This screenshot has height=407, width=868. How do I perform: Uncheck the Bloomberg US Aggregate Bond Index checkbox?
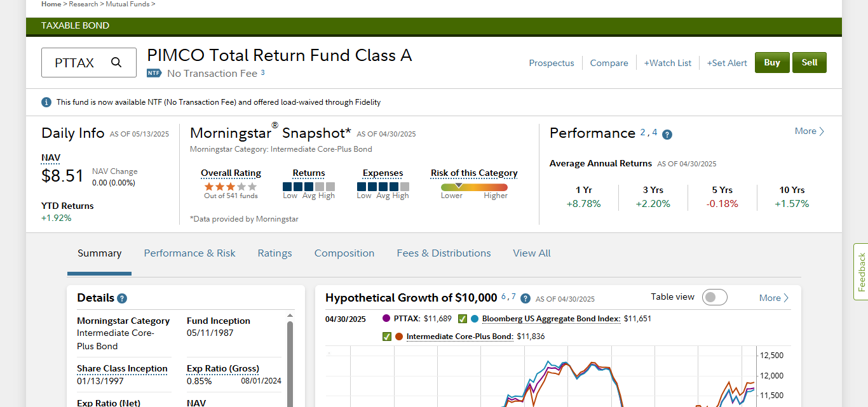pyautogui.click(x=463, y=319)
